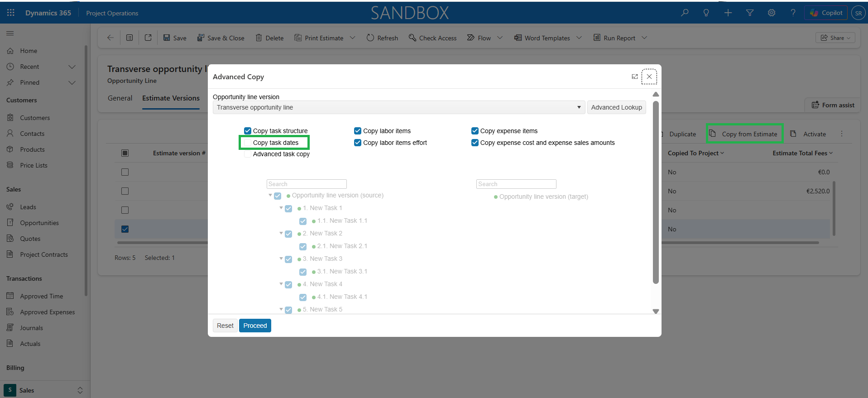Click the lightbulb assistant icon
Viewport: 868px width, 398px height.
pyautogui.click(x=706, y=13)
